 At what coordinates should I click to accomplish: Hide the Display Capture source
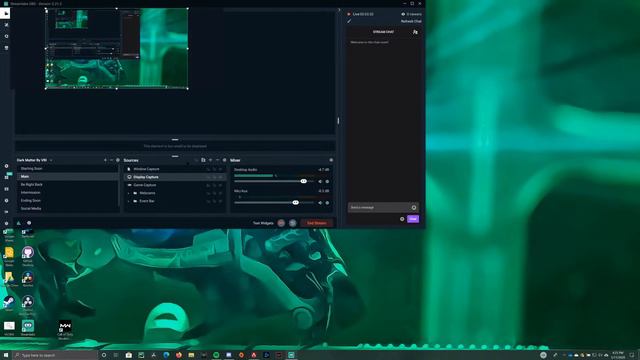point(221,177)
